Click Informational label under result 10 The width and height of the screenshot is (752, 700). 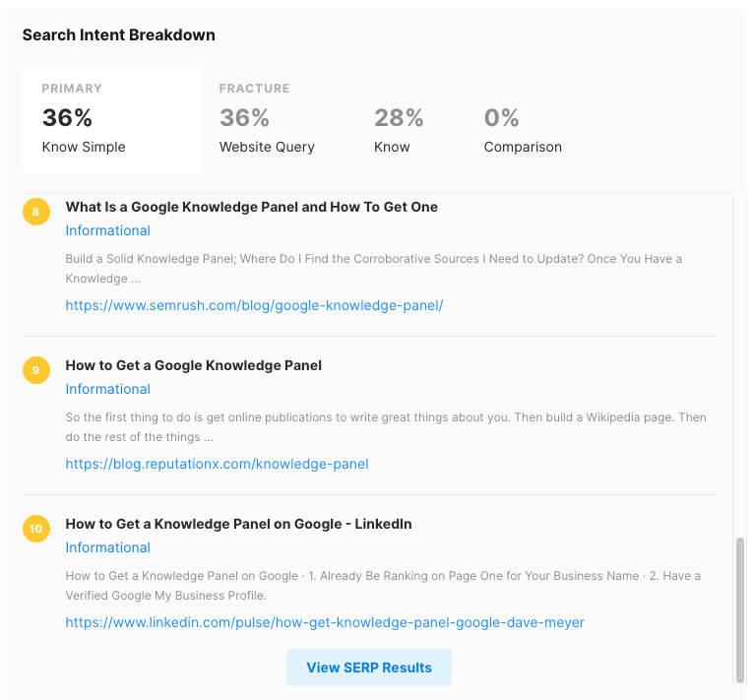click(108, 547)
